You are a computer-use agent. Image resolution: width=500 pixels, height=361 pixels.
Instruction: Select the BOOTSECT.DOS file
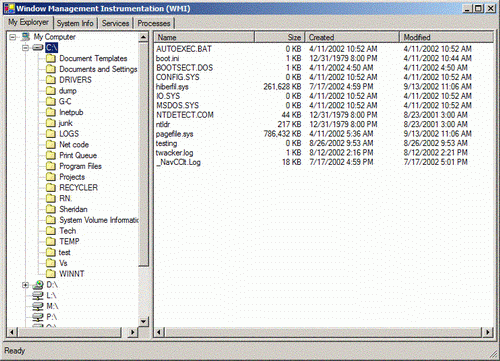pos(184,68)
